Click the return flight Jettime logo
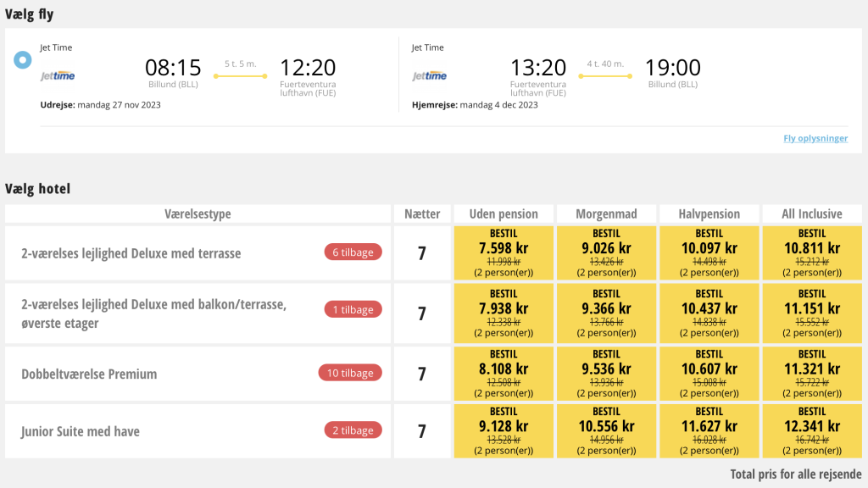 coord(430,75)
